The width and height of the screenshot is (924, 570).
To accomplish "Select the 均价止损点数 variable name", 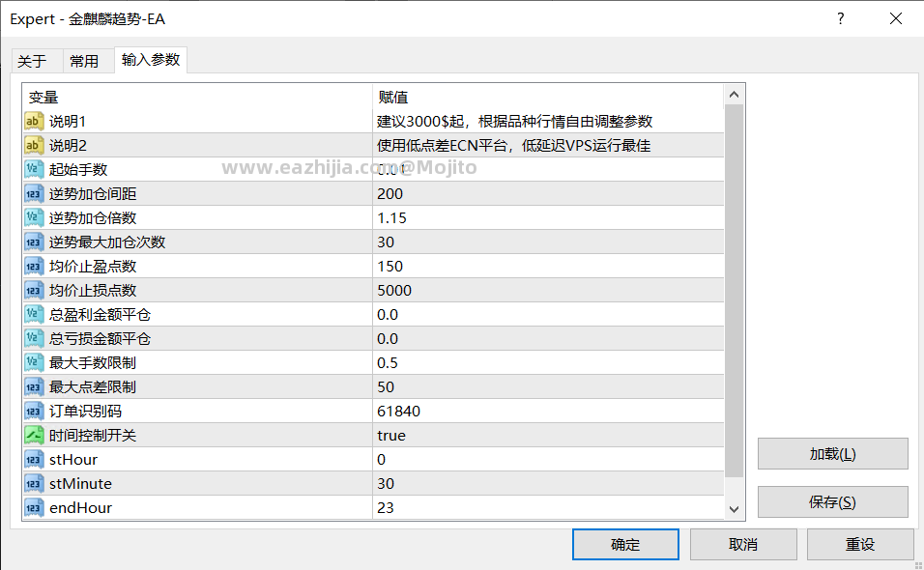I will tap(93, 290).
